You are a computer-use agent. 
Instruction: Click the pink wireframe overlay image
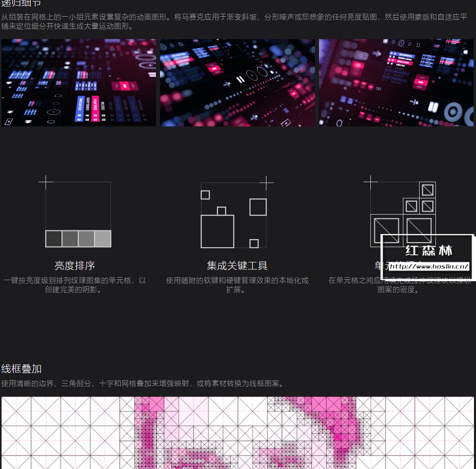pyautogui.click(x=237, y=432)
